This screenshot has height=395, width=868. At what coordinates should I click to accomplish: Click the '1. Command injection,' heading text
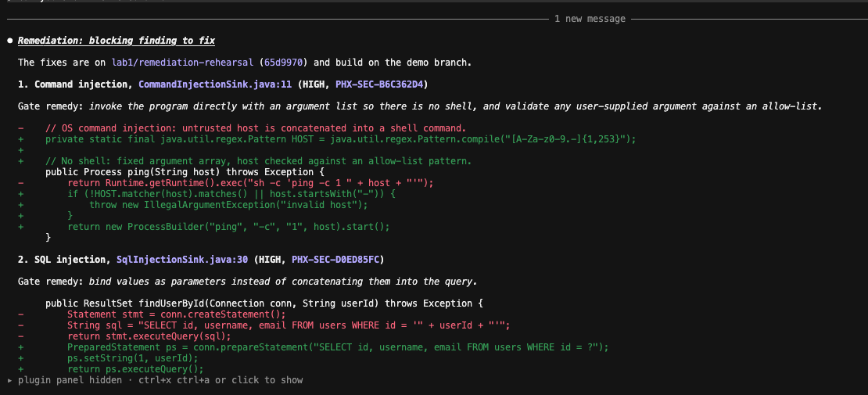point(76,84)
